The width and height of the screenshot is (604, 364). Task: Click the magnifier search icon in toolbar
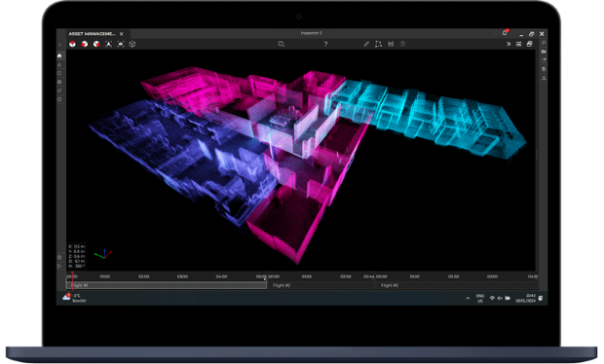(282, 44)
